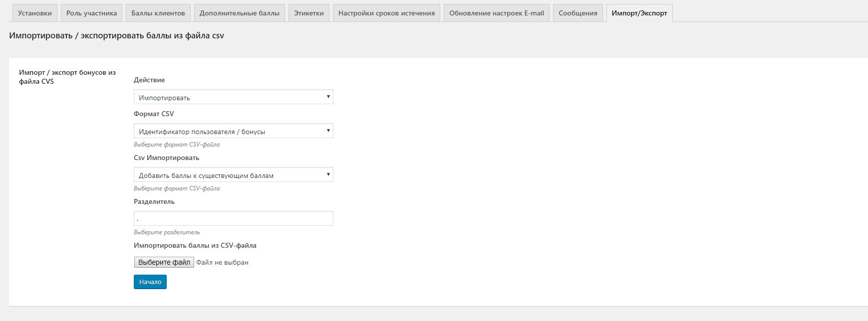Click the blue Начало button

tap(150, 282)
